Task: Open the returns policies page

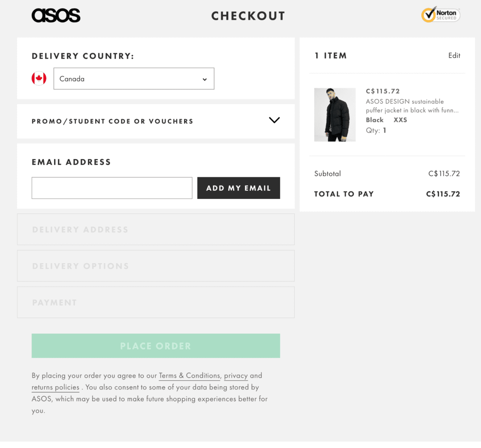Action: click(x=55, y=387)
